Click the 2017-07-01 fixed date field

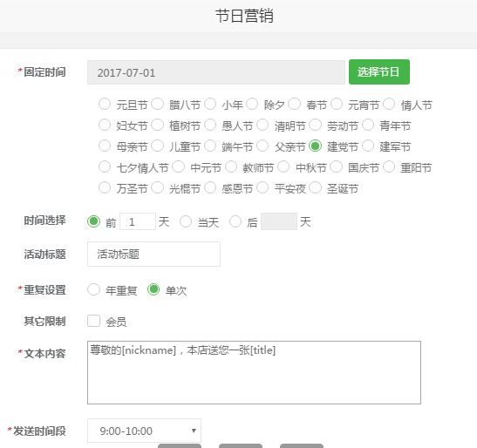tap(216, 72)
